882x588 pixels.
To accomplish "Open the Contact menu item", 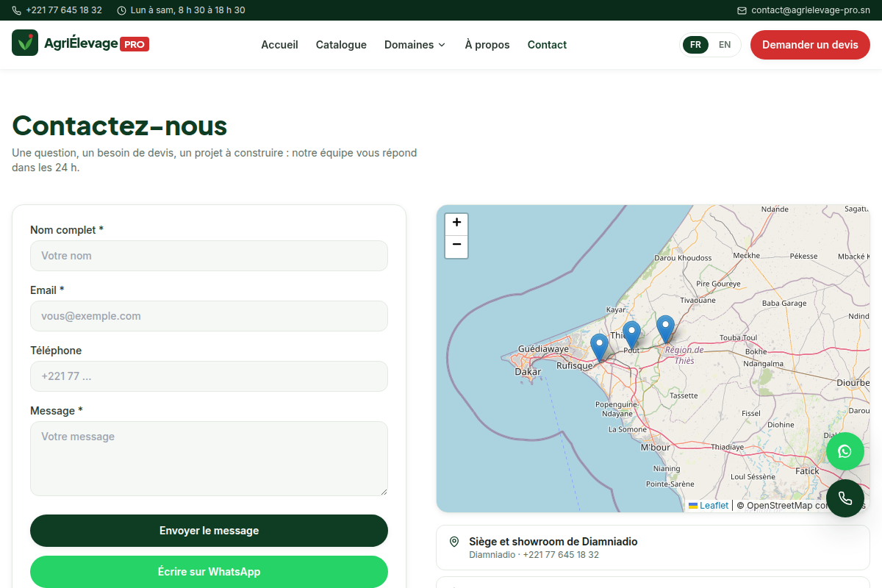I will coord(547,45).
